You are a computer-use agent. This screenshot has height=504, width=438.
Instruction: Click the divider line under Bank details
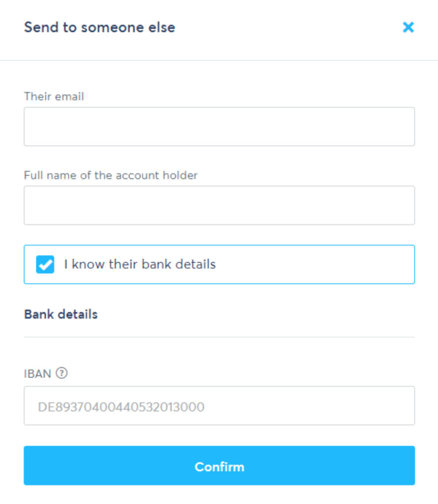pos(219,337)
